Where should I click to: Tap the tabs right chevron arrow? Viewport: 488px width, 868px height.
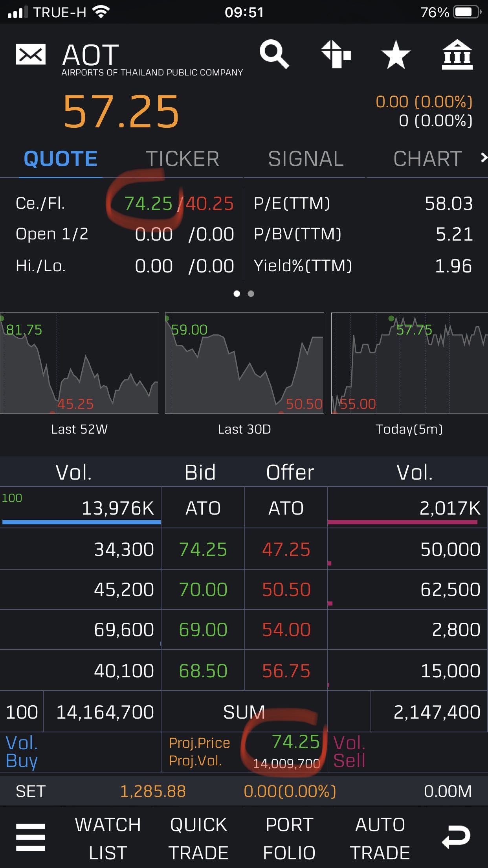(484, 158)
